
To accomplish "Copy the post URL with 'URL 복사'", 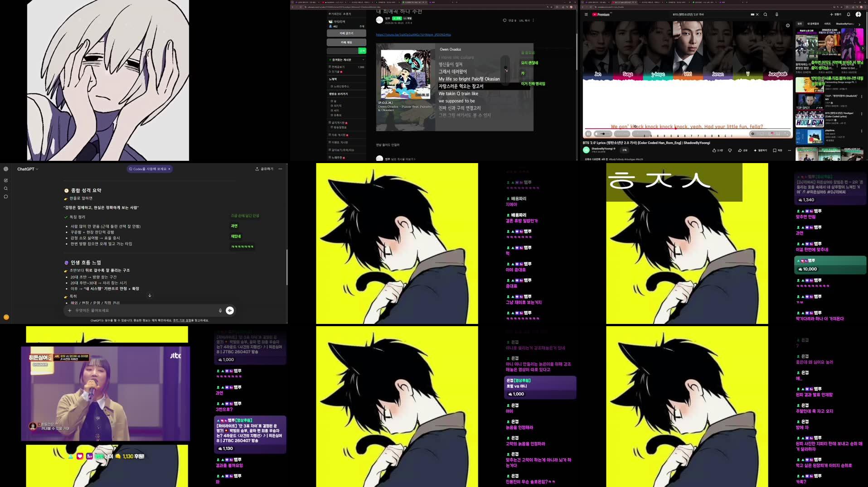I will [x=524, y=20].
